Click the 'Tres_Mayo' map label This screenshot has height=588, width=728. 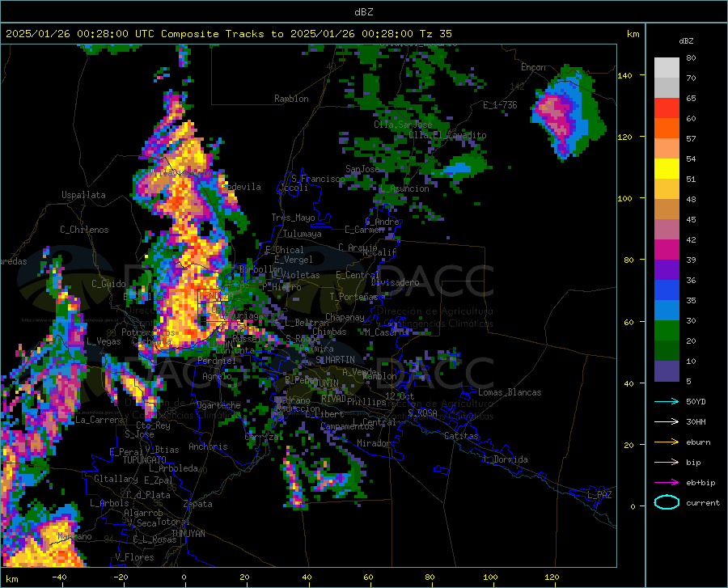point(294,218)
